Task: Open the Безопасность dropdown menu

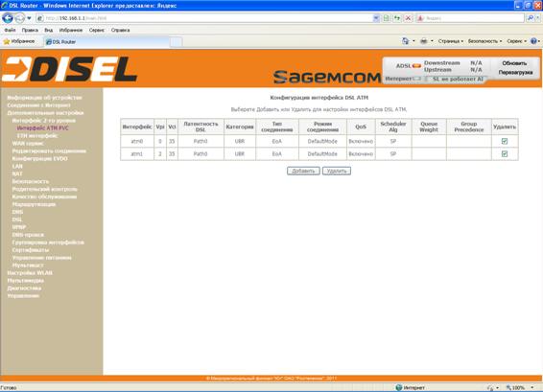Action: point(484,41)
